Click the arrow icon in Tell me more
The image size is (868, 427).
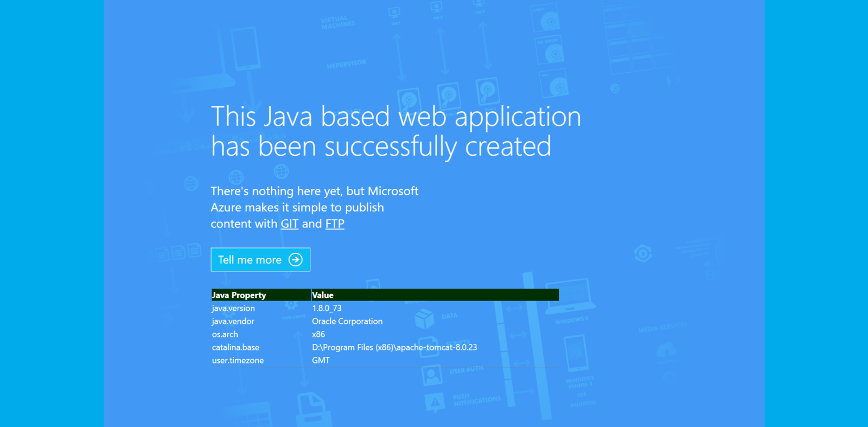click(296, 260)
